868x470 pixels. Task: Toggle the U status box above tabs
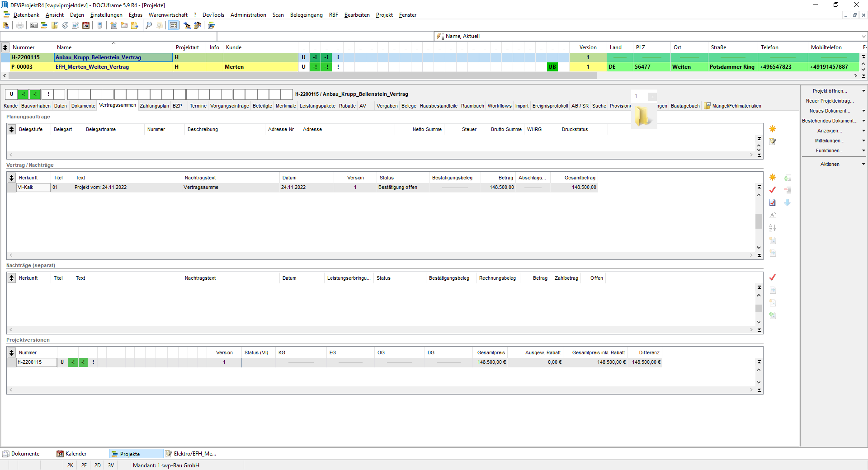pyautogui.click(x=11, y=94)
